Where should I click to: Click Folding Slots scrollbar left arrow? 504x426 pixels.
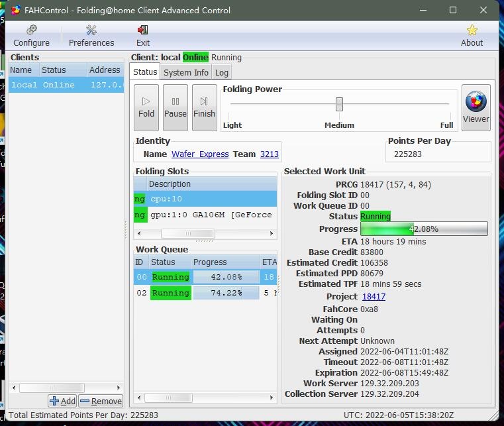139,233
